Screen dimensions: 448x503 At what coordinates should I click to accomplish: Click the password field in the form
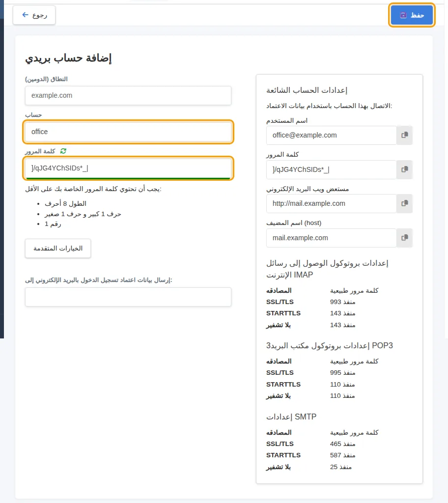pyautogui.click(x=128, y=168)
